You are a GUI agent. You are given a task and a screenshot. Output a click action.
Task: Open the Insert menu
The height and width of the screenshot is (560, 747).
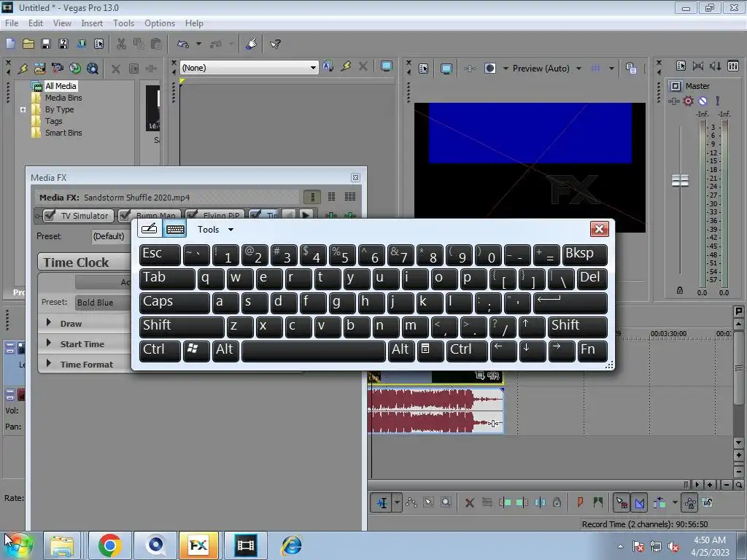pos(91,23)
